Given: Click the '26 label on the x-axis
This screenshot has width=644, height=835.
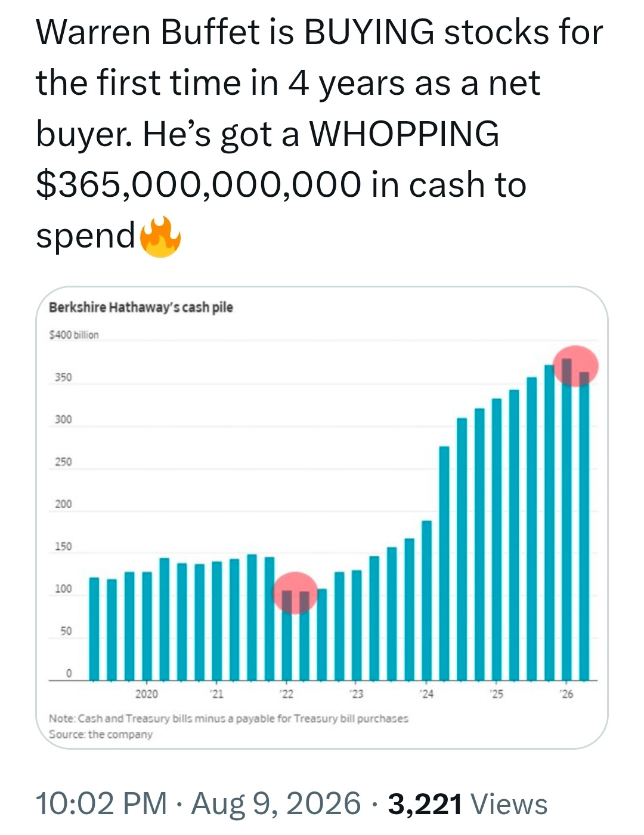Looking at the screenshot, I should 566,694.
